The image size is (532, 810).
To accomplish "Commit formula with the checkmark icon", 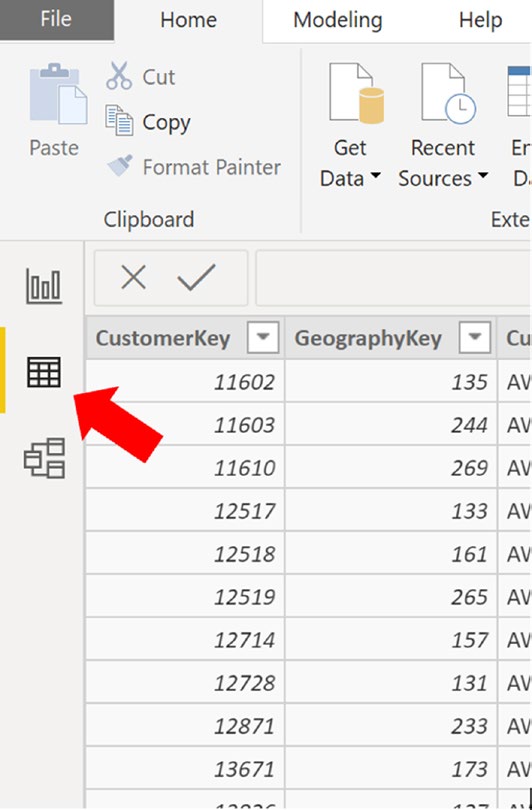I will [x=196, y=277].
